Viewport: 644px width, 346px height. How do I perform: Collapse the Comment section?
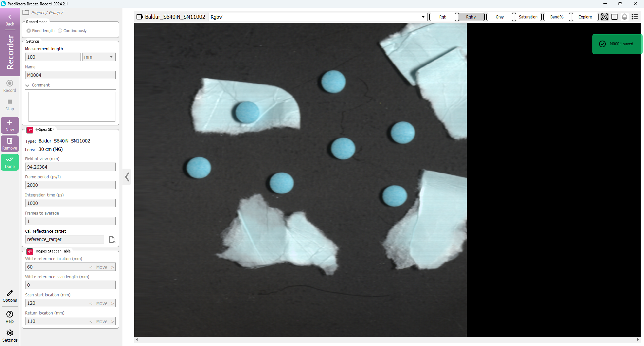(28, 85)
